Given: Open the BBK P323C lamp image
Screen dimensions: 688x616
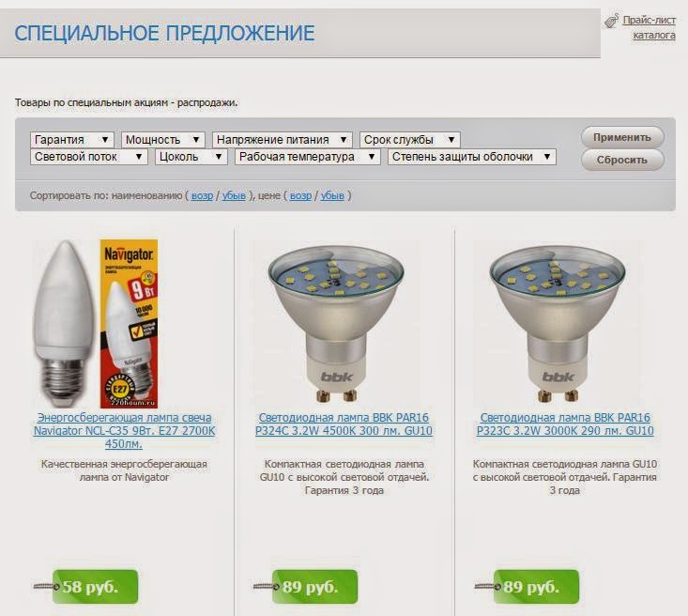Looking at the screenshot, I should click(x=558, y=324).
